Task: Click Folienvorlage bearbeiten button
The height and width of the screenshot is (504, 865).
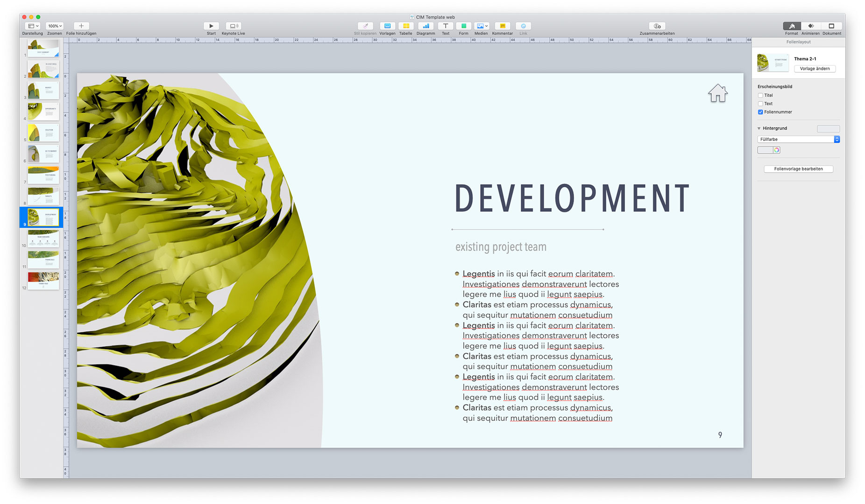Action: coord(798,169)
